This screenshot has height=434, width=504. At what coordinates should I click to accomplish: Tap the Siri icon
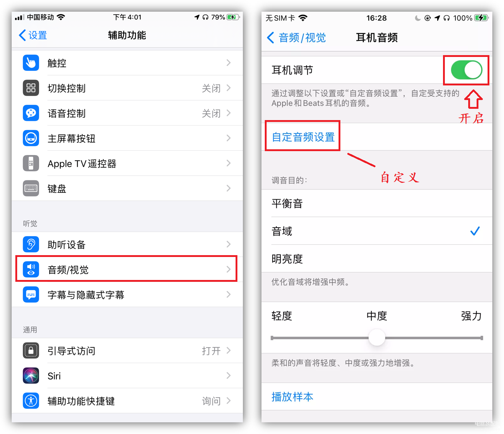click(x=31, y=376)
